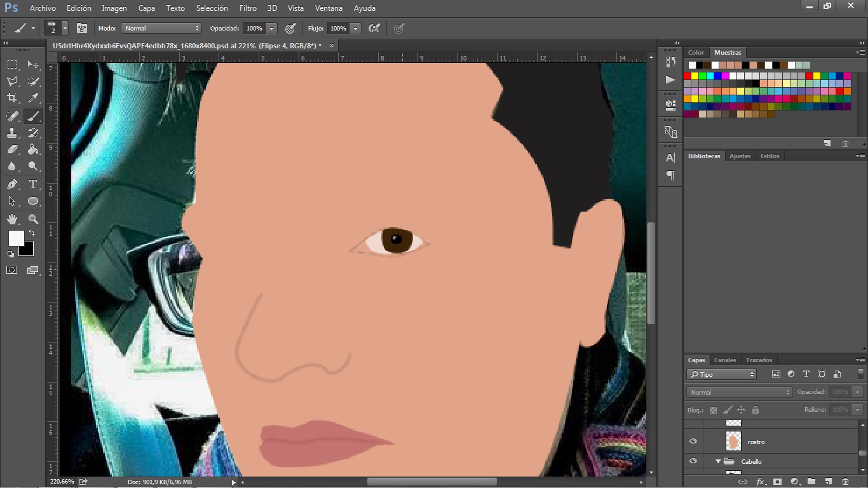Toggle lock position icon
868x488 pixels.
742,410
